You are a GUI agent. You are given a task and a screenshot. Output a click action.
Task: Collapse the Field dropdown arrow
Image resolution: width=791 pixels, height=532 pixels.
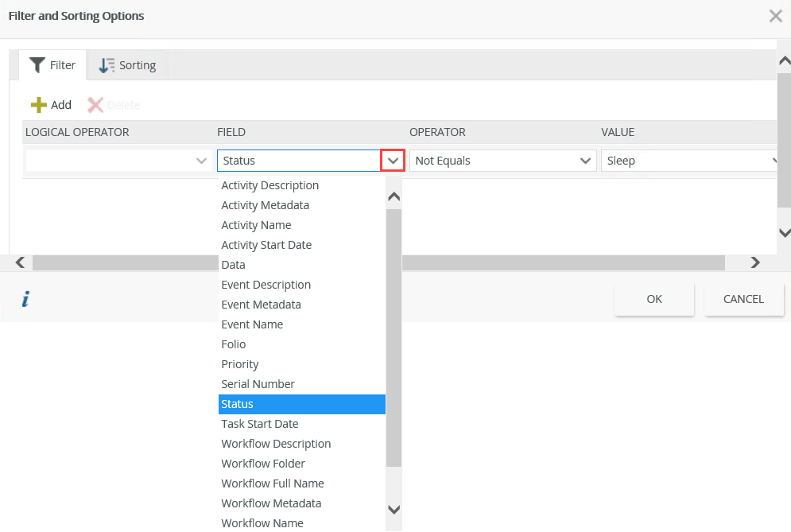click(x=393, y=161)
